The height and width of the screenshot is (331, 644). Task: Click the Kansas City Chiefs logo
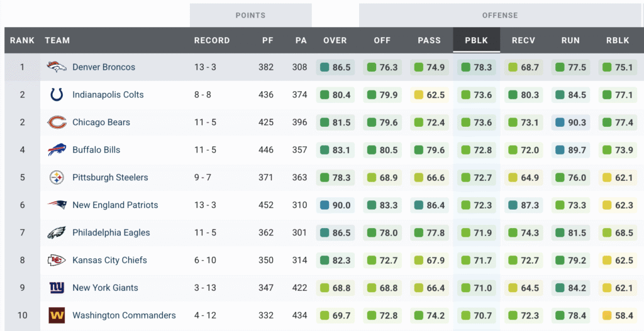click(x=57, y=261)
